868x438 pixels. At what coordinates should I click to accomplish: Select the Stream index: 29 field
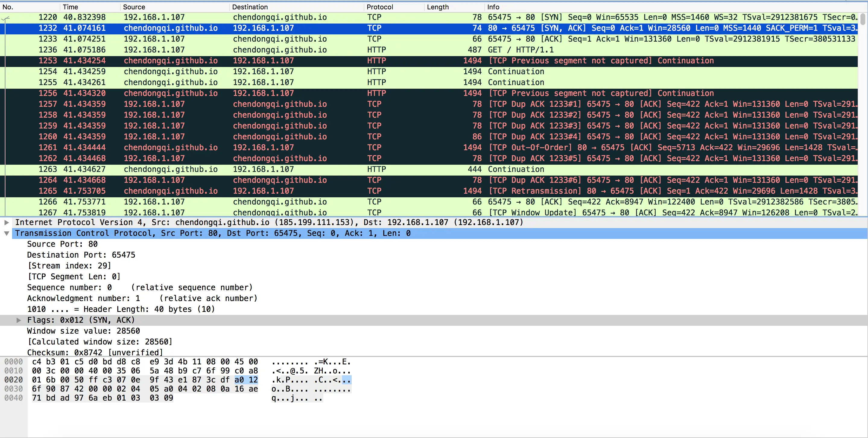tap(69, 266)
